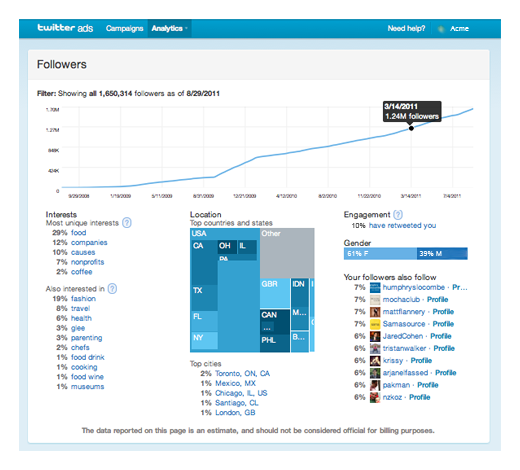Open Profile link for nzkoz
Image resolution: width=520 pixels, height=470 pixels.
[419, 397]
